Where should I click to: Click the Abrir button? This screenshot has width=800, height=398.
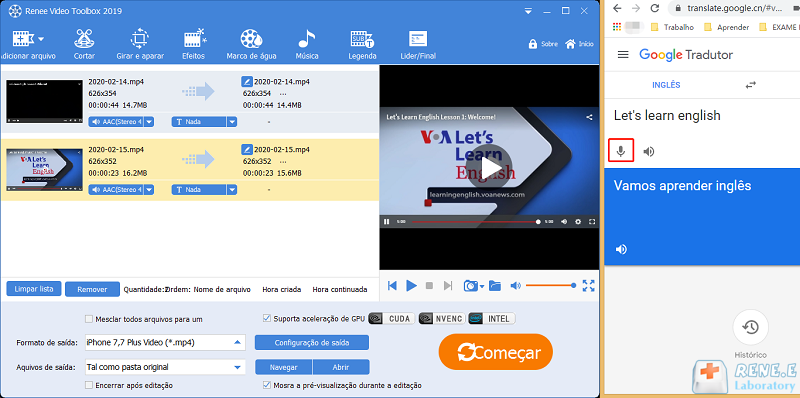pyautogui.click(x=341, y=367)
